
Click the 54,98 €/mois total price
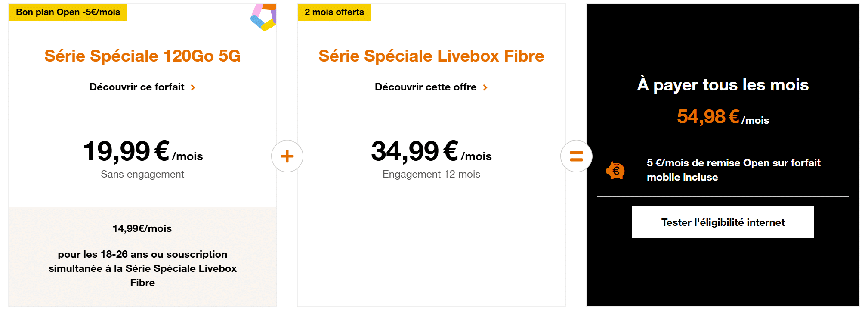(x=722, y=117)
